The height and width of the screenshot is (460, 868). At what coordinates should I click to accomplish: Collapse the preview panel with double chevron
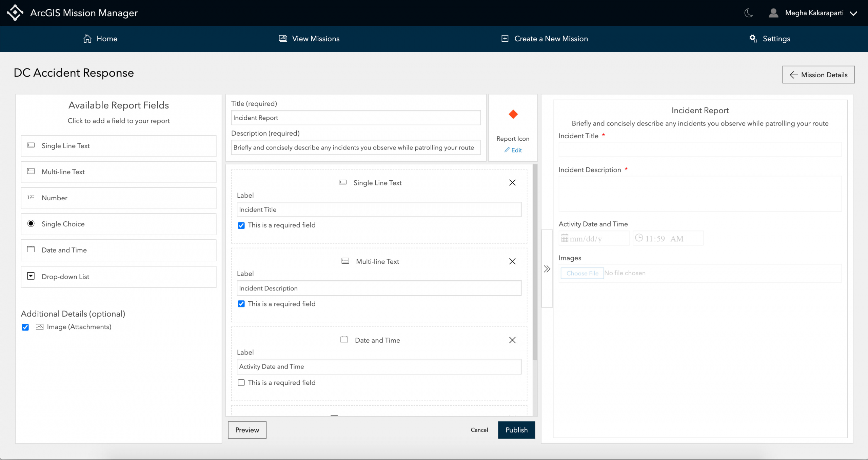tap(547, 269)
